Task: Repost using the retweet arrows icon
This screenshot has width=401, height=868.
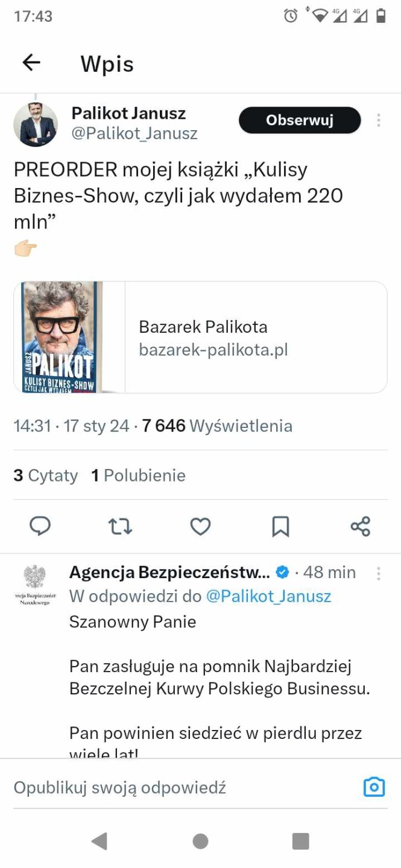Action: click(x=121, y=527)
